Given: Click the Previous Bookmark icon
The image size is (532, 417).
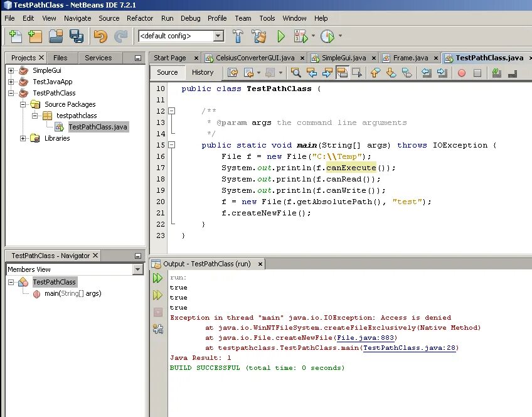Looking at the screenshot, I should [x=375, y=73].
